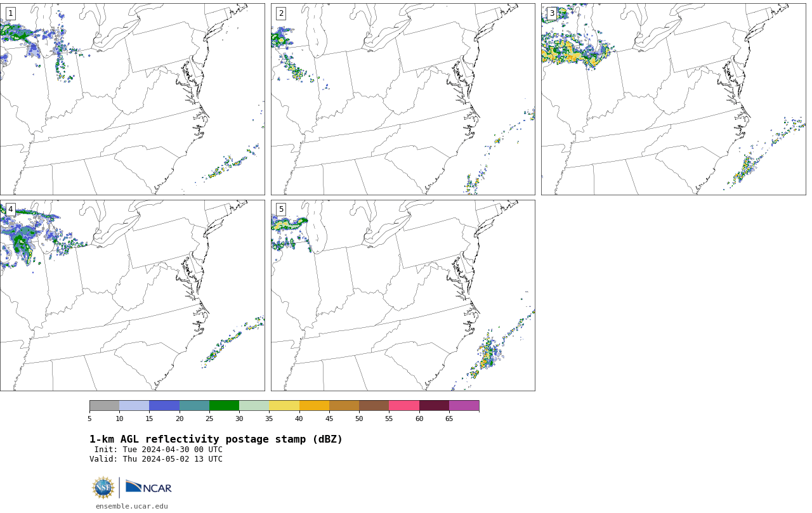The width and height of the screenshot is (812, 513).
Task: Click the blue 15-20 dBZ swatch
Action: point(164,406)
